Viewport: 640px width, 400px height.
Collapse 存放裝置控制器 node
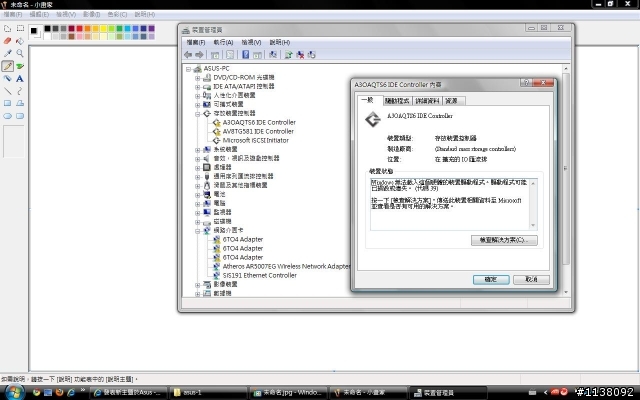[198, 113]
